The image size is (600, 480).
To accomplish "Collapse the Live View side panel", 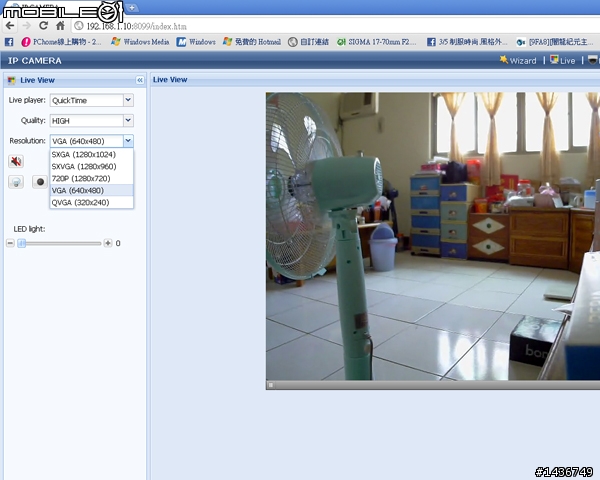I will click(x=140, y=80).
